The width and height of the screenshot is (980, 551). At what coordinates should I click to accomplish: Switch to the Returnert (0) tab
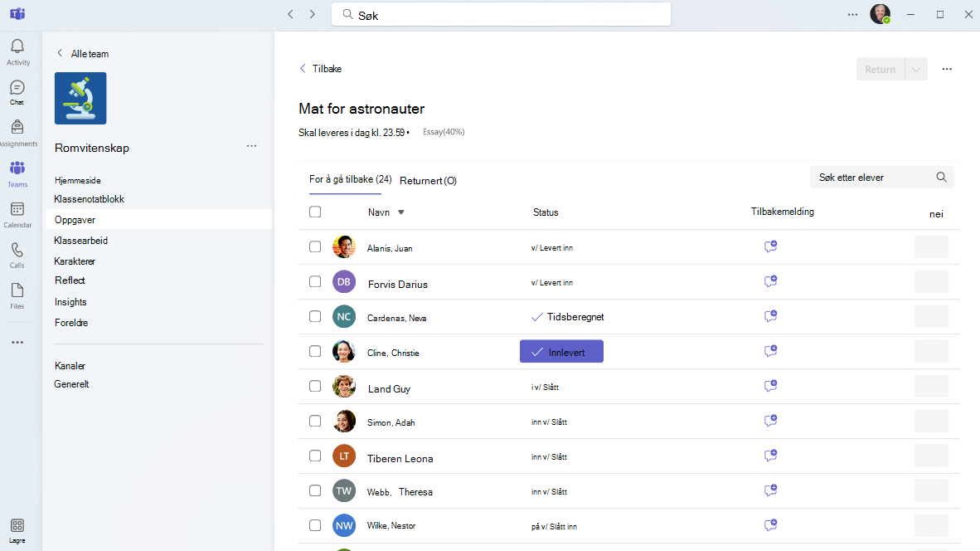click(428, 181)
